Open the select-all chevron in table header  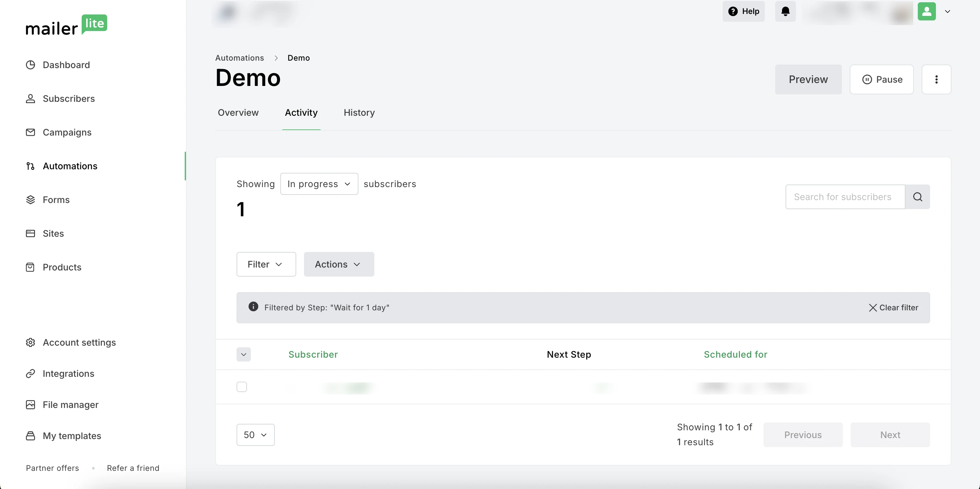(x=244, y=355)
